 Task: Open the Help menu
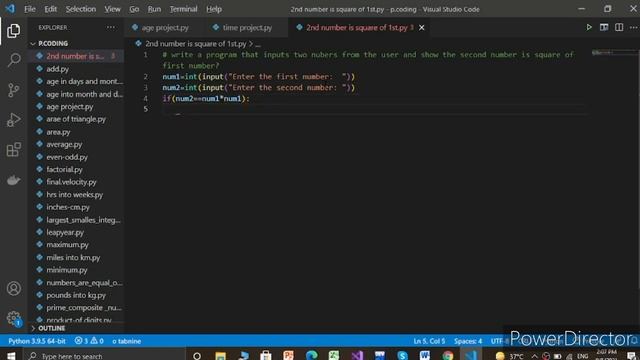point(214,9)
